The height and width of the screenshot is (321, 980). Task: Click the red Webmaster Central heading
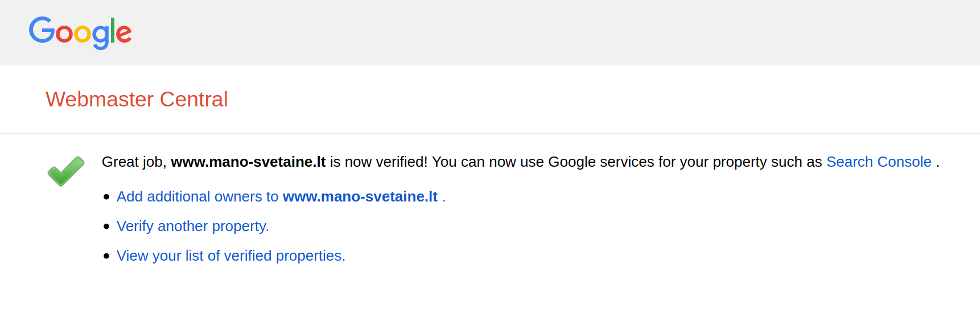coord(137,100)
